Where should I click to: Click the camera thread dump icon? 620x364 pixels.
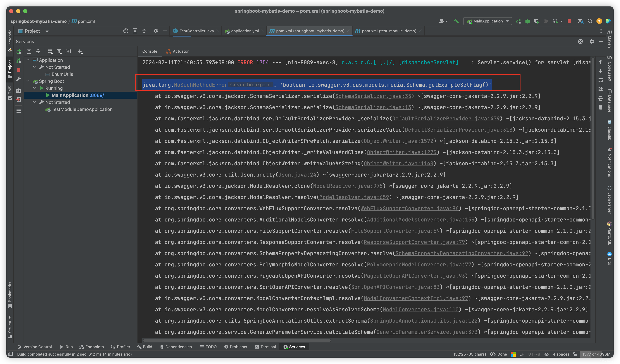pyautogui.click(x=19, y=91)
